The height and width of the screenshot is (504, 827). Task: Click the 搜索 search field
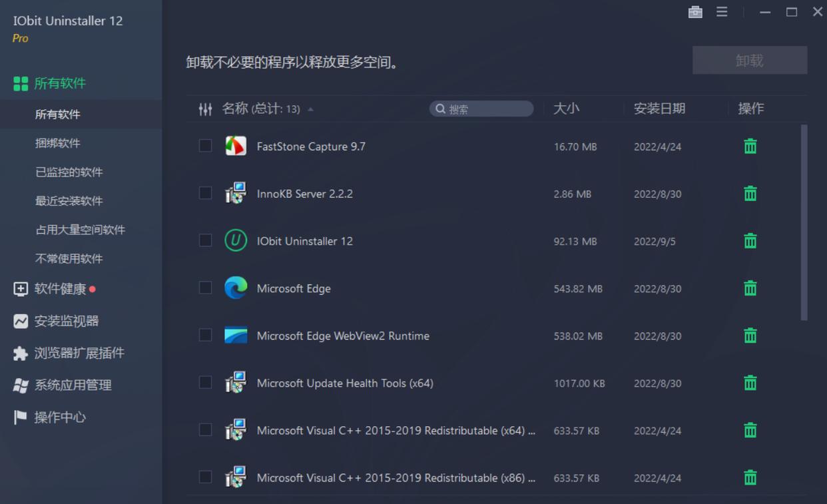click(486, 109)
